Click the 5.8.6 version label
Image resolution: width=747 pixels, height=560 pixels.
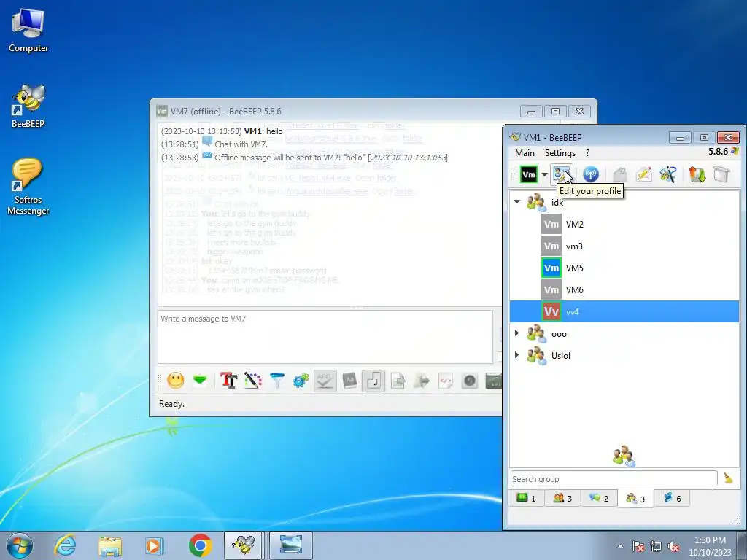(x=718, y=152)
